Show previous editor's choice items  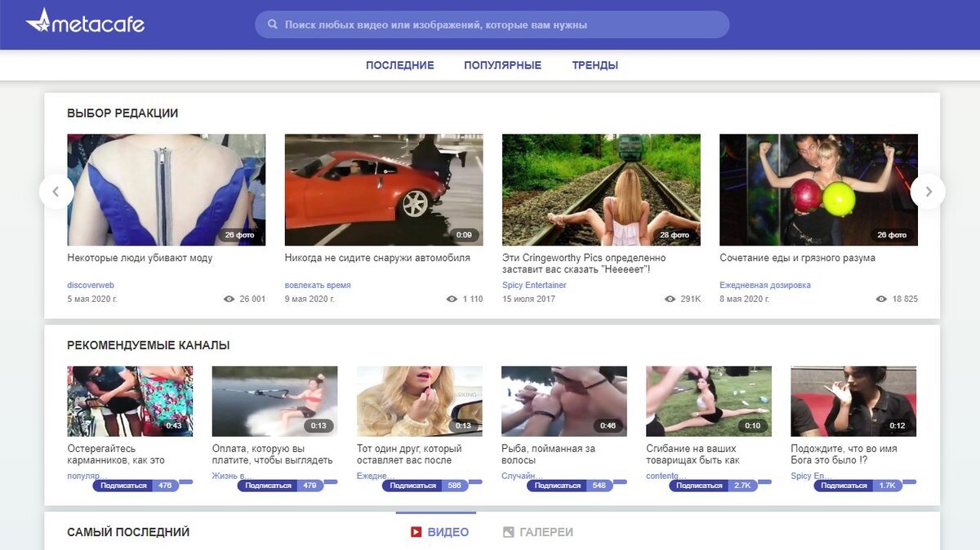[56, 192]
